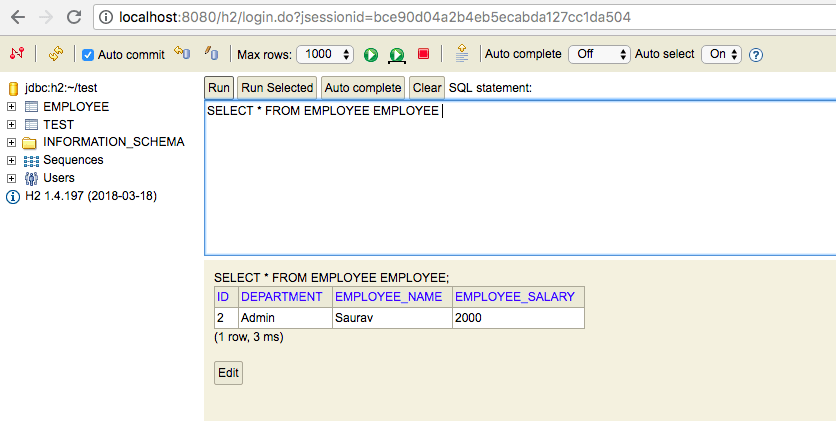Viewport: 836px width, 421px height.
Task: Click the Clear button
Action: click(427, 88)
